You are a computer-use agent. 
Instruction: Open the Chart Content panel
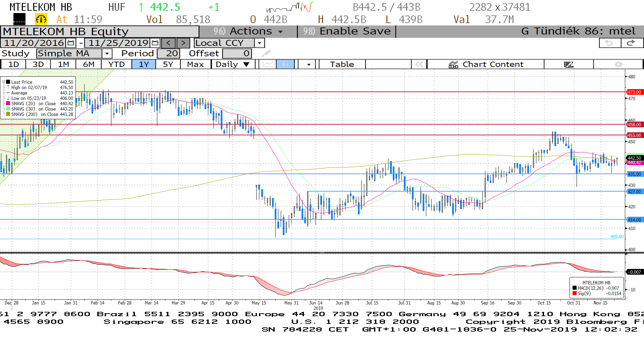(x=486, y=64)
